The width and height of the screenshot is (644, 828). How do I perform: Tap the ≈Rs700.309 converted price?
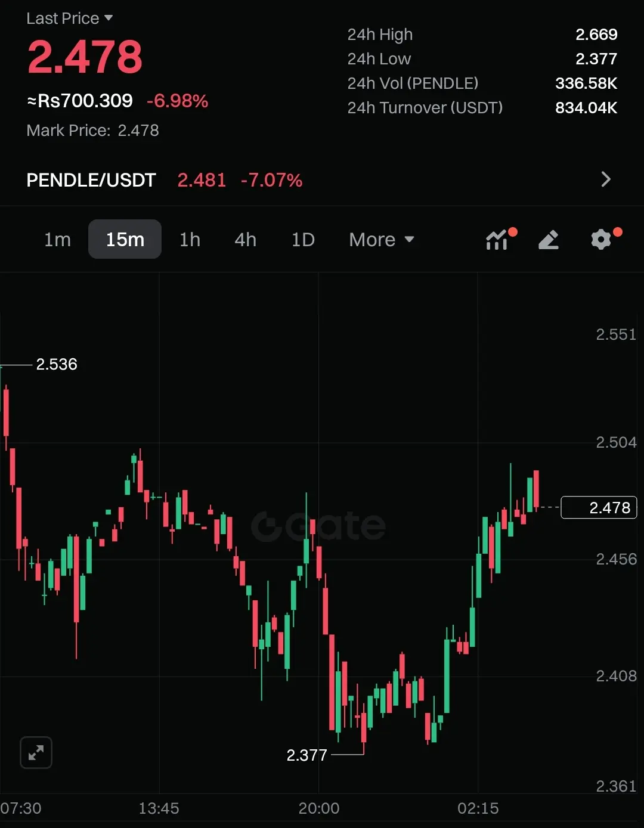tap(80, 101)
